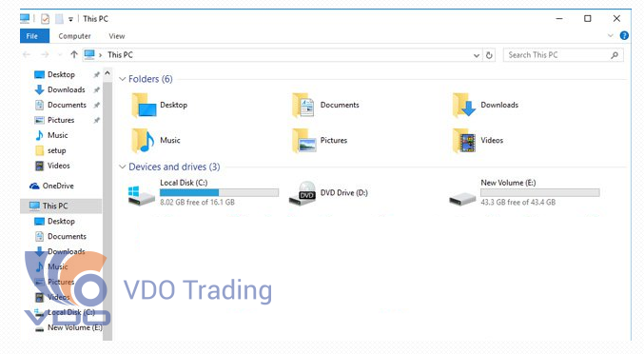Select the DVD Drive (D:) icon
Image resolution: width=644 pixels, height=354 pixels.
[x=302, y=193]
